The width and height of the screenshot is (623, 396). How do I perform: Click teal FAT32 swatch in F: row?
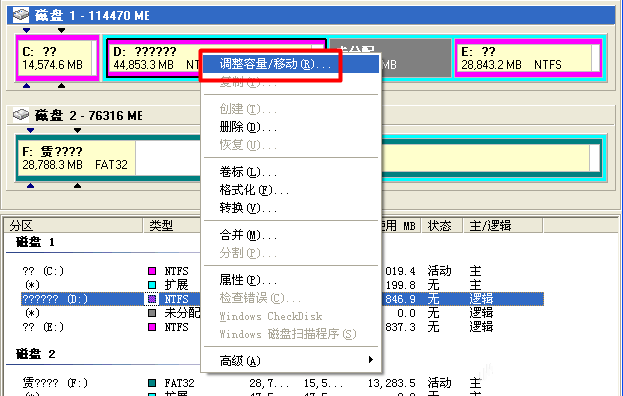click(x=152, y=383)
